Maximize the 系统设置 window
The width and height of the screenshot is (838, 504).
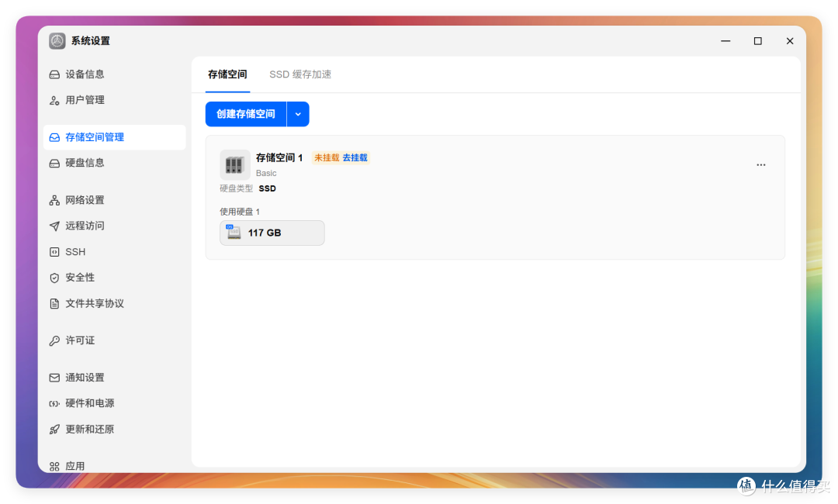[758, 41]
